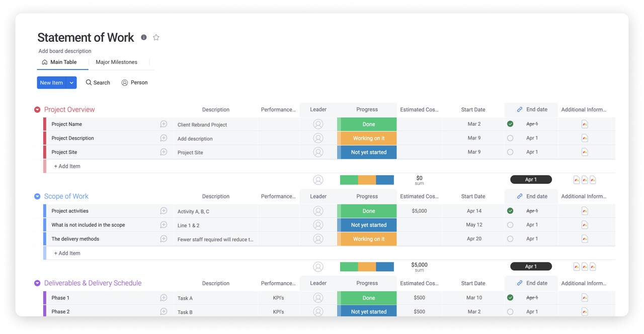The width and height of the screenshot is (644, 334).
Task: Click the leader avatar for Project activities
Action: [x=318, y=211]
